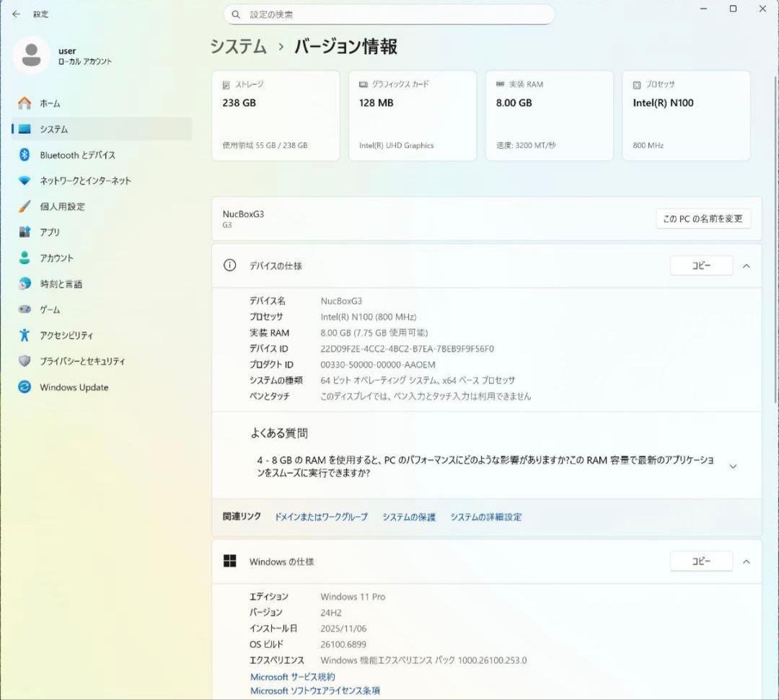Minimize the Settings window
This screenshot has height=700, width=779.
tap(703, 9)
